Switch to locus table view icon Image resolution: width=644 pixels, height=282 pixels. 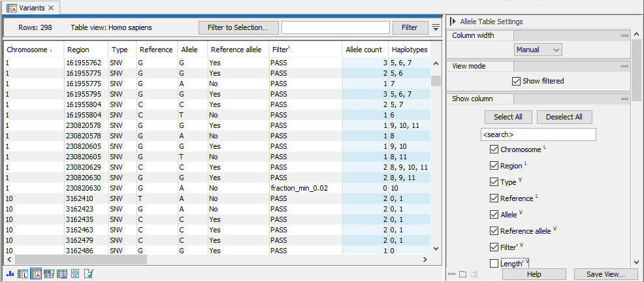[23, 274]
